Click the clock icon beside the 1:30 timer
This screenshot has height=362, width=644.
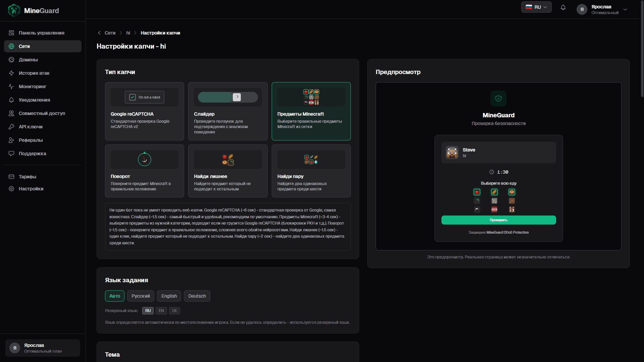click(x=492, y=172)
